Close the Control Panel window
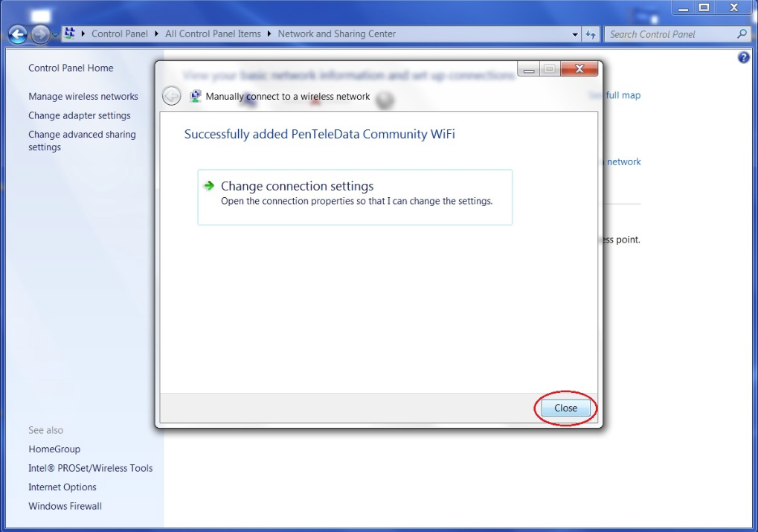758x532 pixels. tap(734, 7)
